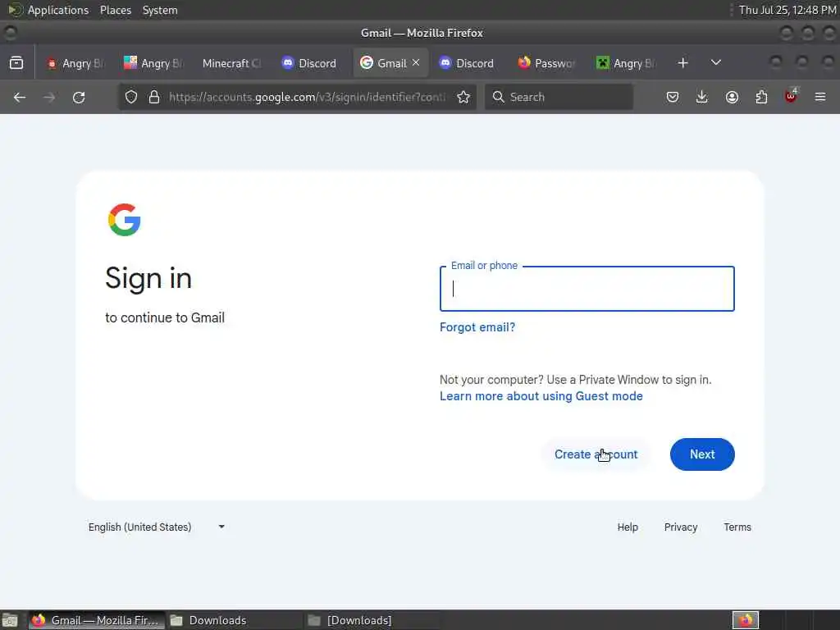The height and width of the screenshot is (630, 840).
Task: Bookmark this page with the star icon
Action: point(463,97)
